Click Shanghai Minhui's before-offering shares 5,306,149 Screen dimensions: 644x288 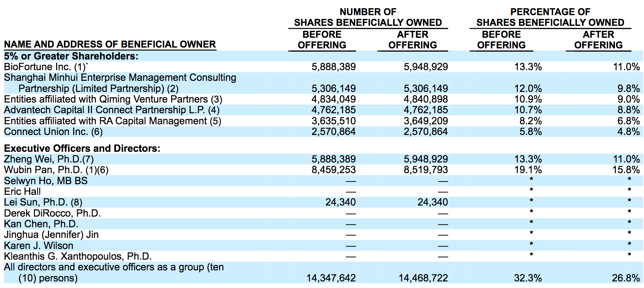[x=333, y=89]
